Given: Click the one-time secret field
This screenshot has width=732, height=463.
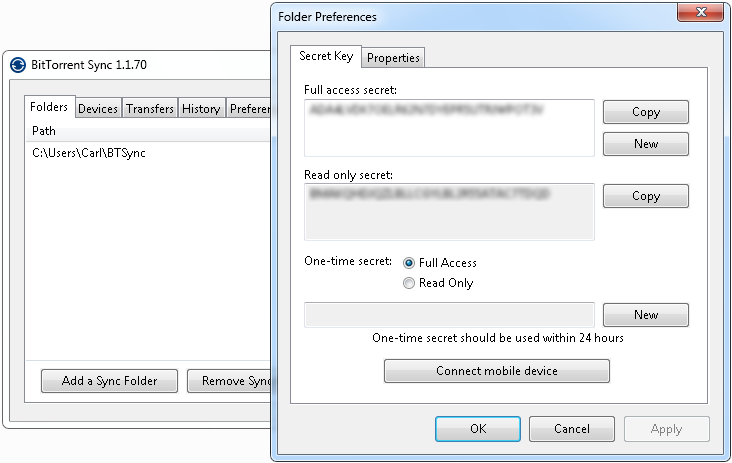Looking at the screenshot, I should pyautogui.click(x=449, y=315).
